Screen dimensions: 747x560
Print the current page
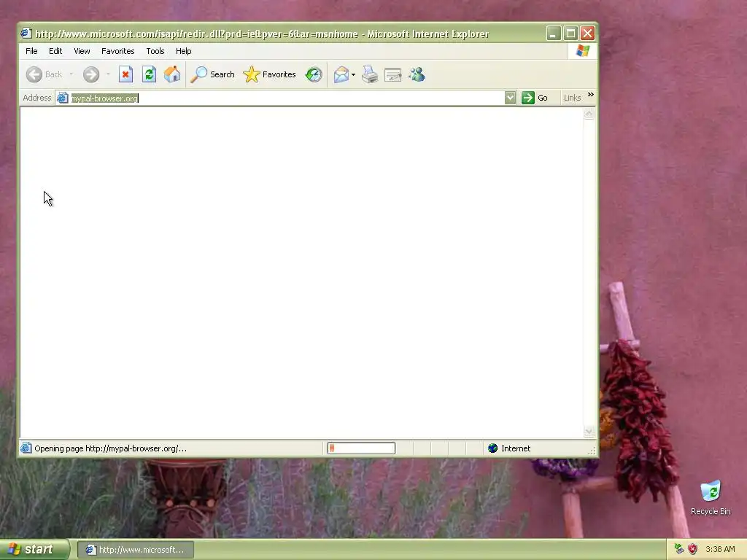[x=370, y=74]
